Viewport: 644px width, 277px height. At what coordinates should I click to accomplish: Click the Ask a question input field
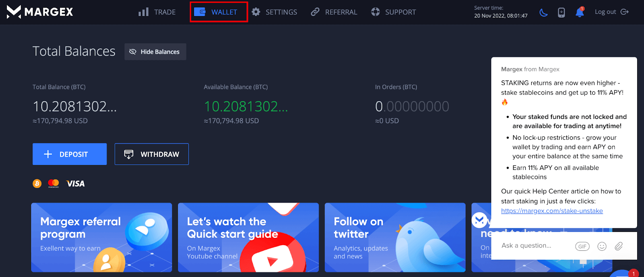[x=531, y=246]
